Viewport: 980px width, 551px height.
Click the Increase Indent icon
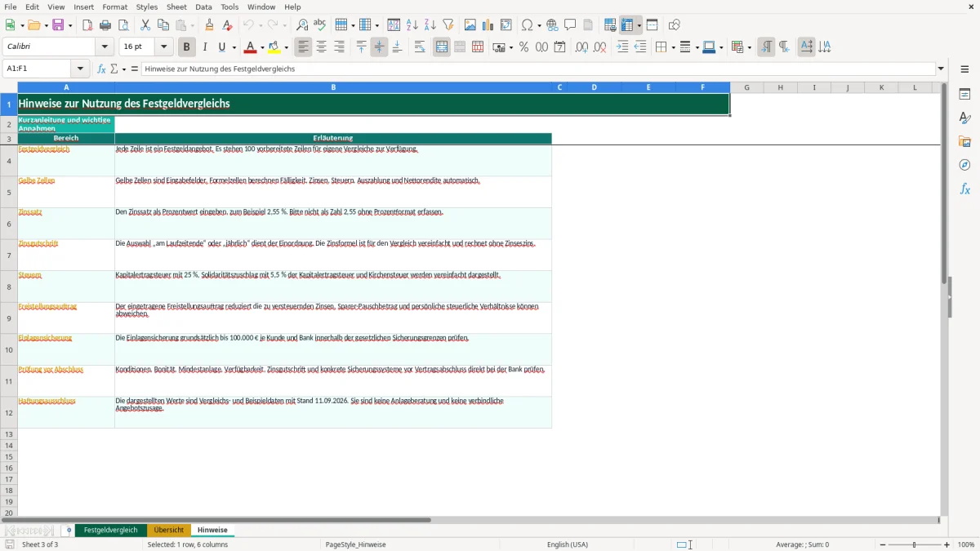click(622, 47)
